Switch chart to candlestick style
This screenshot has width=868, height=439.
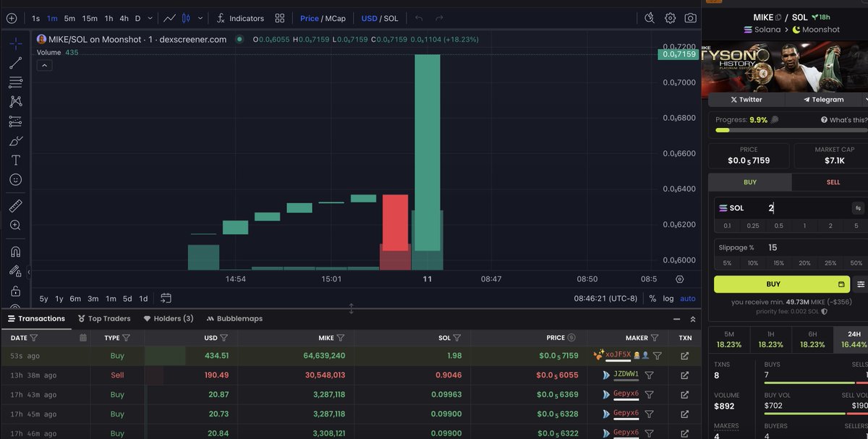click(186, 18)
